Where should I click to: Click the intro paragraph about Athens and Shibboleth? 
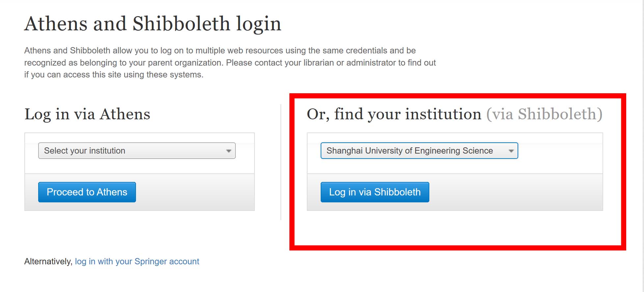[x=230, y=63]
